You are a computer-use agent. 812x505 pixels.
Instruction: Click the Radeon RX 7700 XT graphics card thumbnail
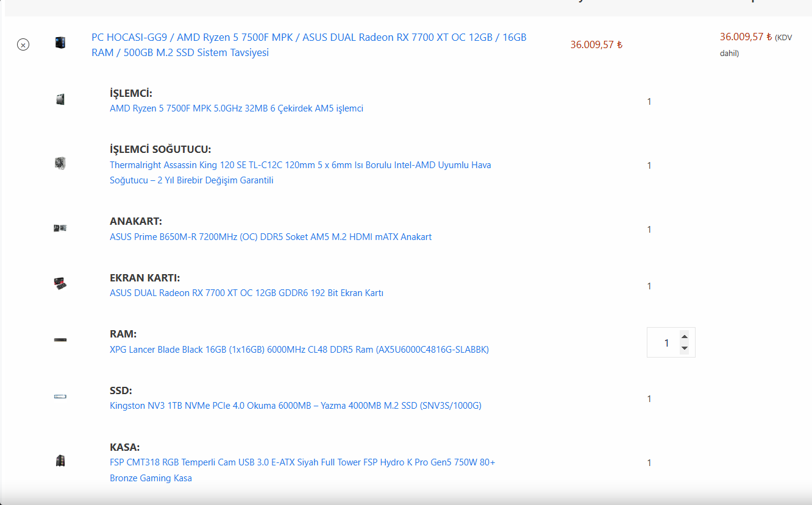click(60, 284)
